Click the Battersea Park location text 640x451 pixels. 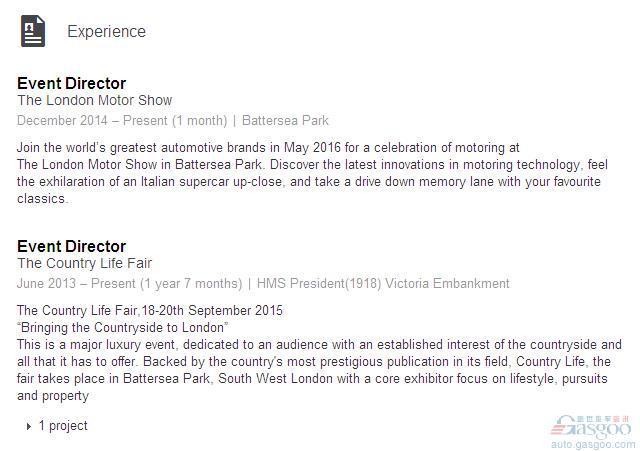(x=285, y=120)
